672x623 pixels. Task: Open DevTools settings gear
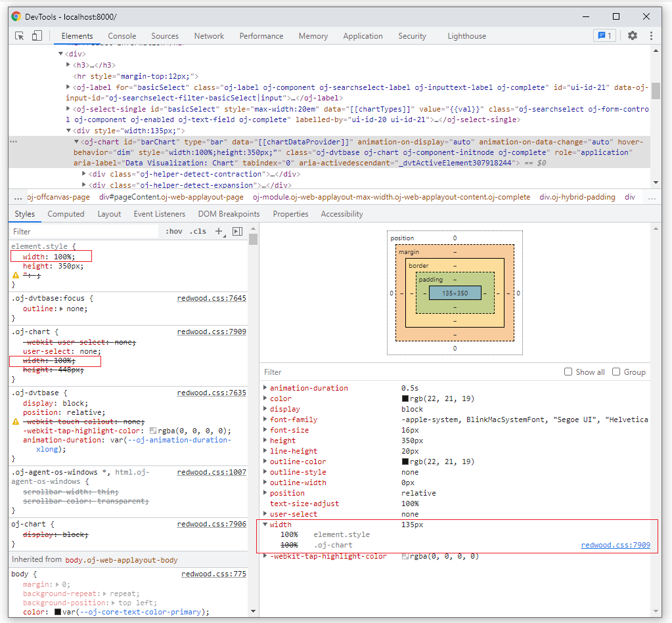click(x=632, y=36)
